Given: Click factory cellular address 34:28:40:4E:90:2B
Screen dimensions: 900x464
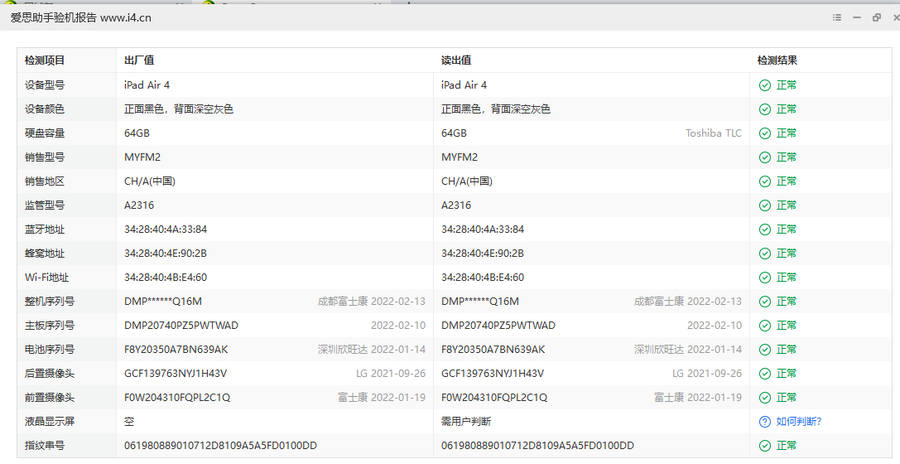Looking at the screenshot, I should (165, 253).
